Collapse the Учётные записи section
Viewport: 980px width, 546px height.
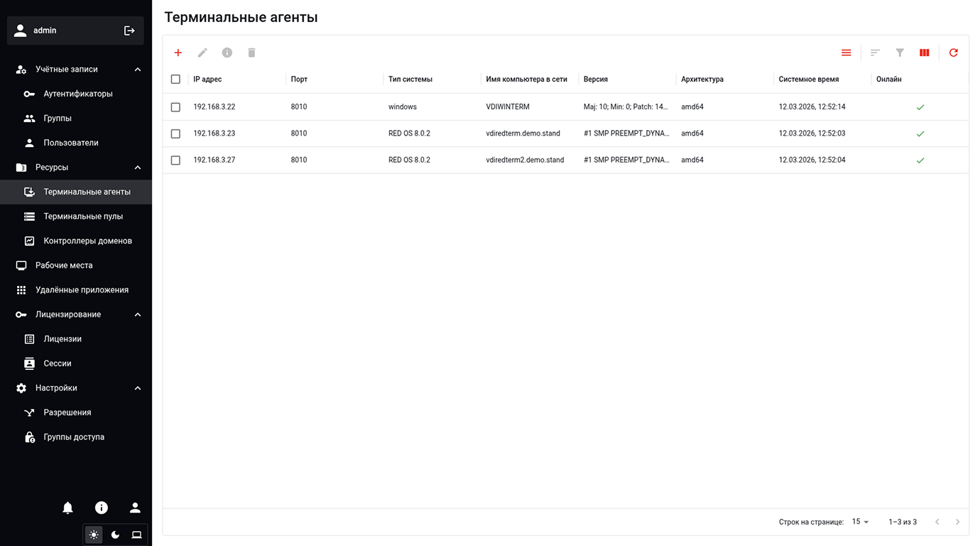point(138,70)
